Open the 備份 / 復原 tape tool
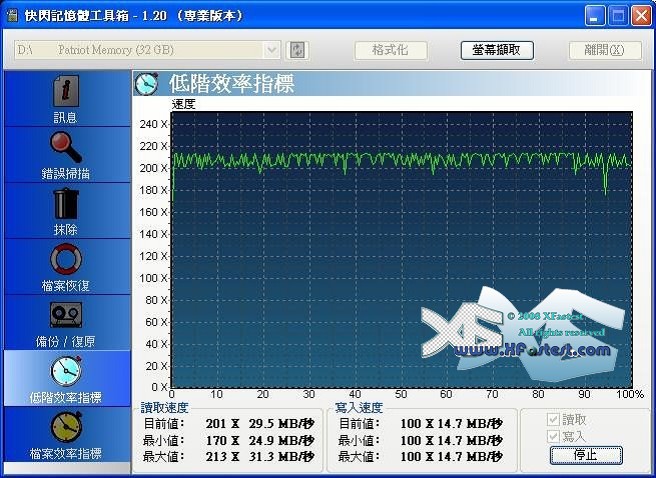656x478 pixels. click(66, 323)
